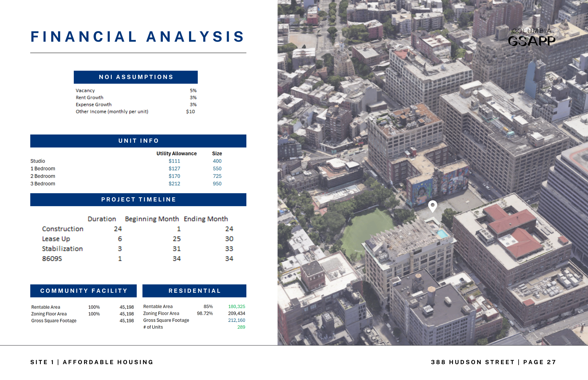Viewport: 588px width, 380px height.
Task: Select the Gross Square Footage value 212,160
Action: pyautogui.click(x=236, y=320)
